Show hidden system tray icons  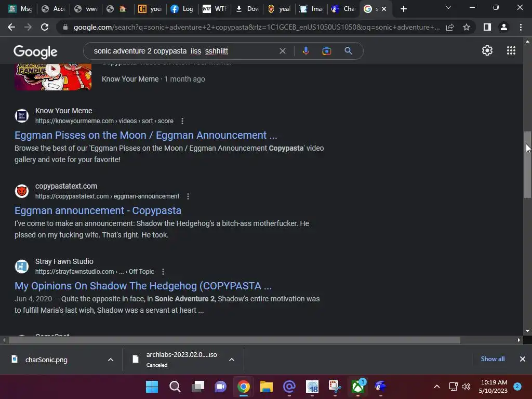point(437,387)
